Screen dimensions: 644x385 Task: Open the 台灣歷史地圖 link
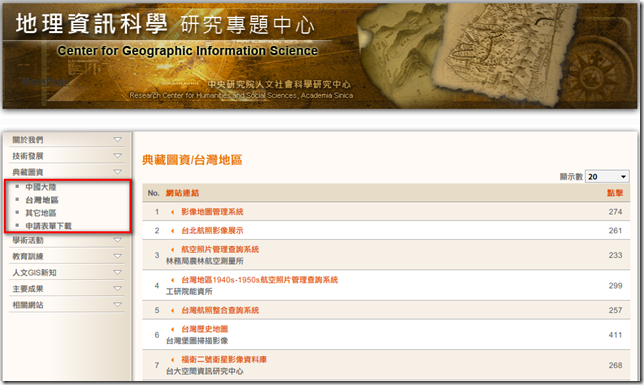pyautogui.click(x=205, y=329)
